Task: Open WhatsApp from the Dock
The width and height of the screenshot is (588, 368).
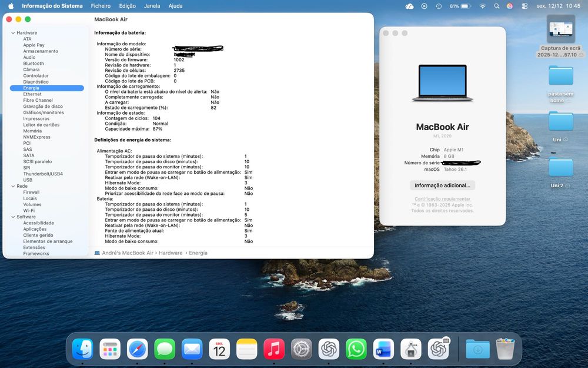Action: tap(356, 349)
